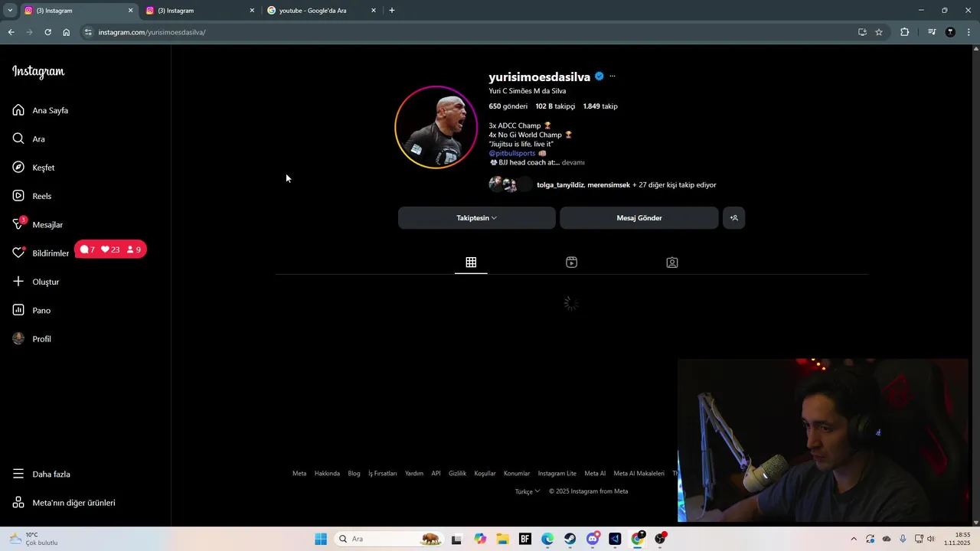
Task: Open footer Koşullar link
Action: (485, 474)
